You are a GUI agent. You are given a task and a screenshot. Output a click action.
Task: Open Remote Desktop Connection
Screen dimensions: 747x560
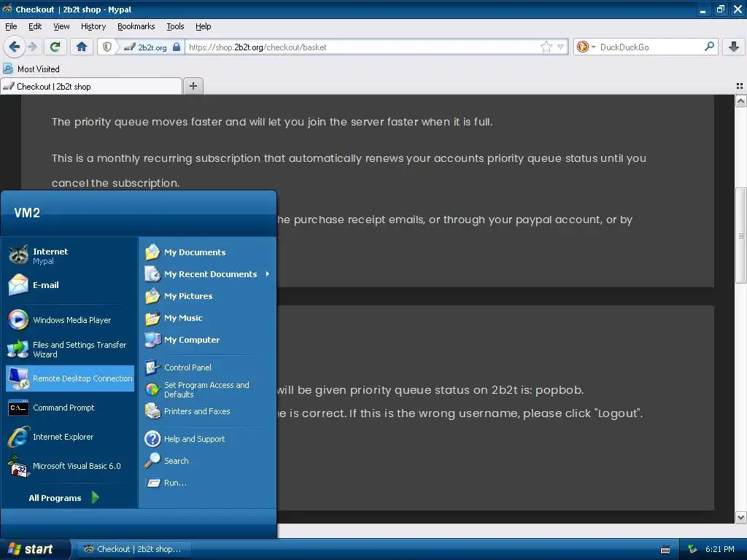coord(70,378)
